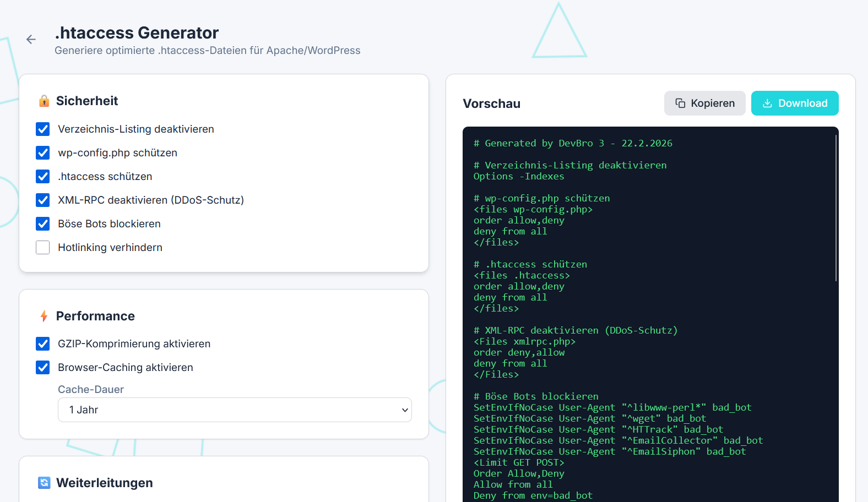
Task: Click the chevron arrow of the 1 Jahr select
Action: point(405,410)
